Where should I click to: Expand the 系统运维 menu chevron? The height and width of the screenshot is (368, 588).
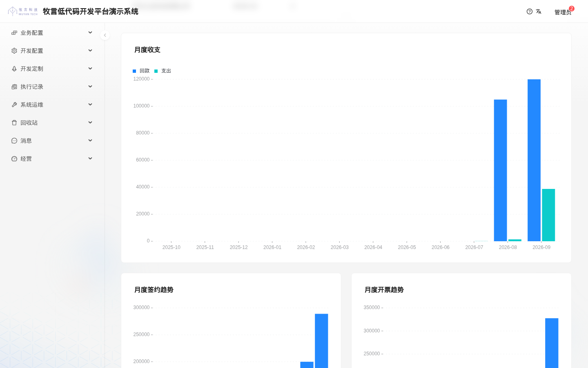point(90,105)
